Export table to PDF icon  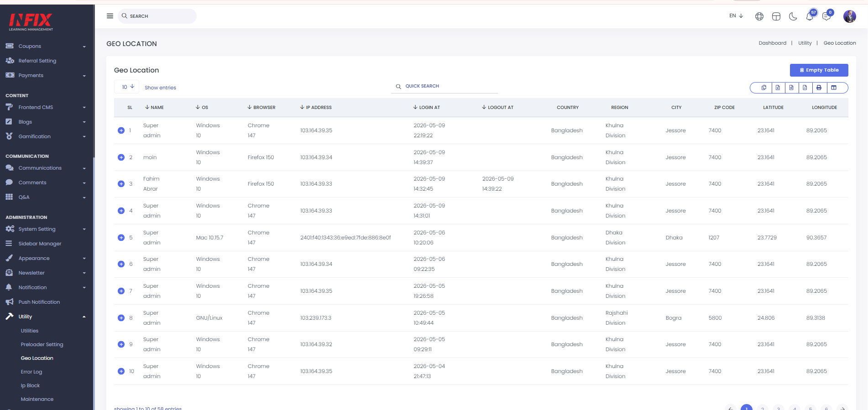805,88
